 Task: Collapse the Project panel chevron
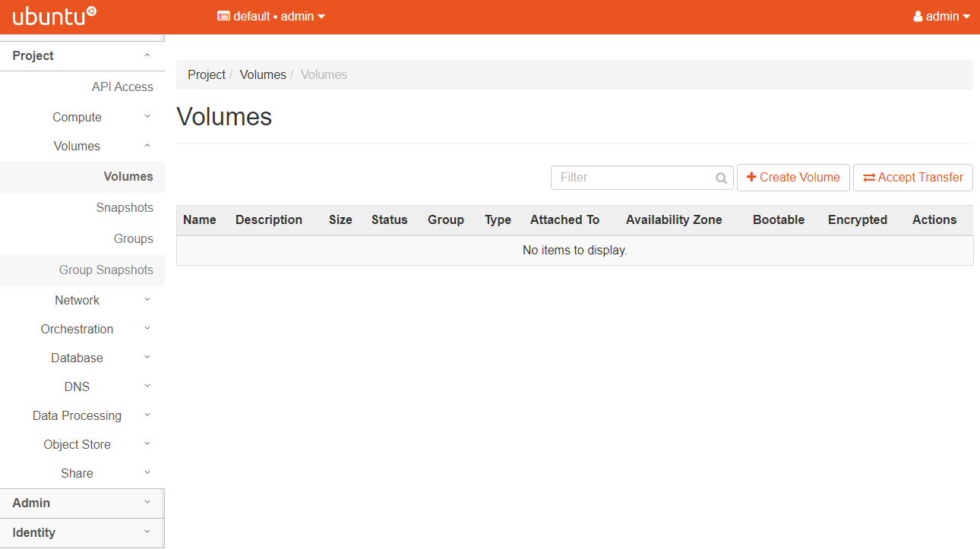click(147, 55)
